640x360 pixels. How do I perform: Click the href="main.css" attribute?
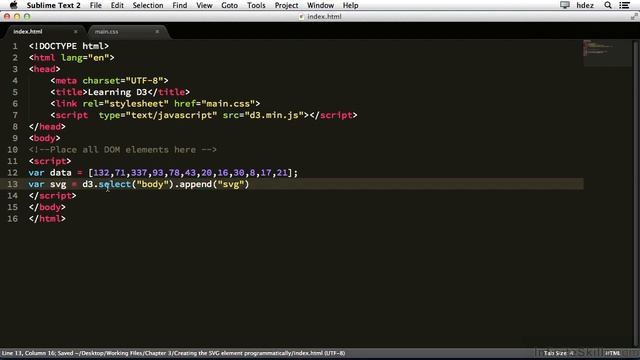click(214, 104)
